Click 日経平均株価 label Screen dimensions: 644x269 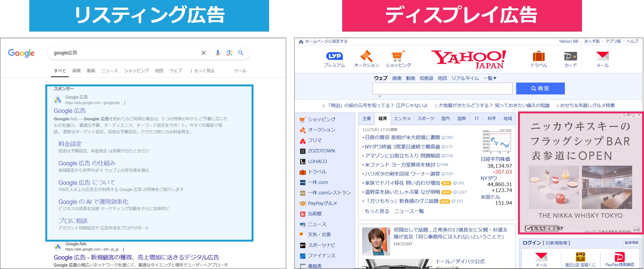[x=495, y=159]
